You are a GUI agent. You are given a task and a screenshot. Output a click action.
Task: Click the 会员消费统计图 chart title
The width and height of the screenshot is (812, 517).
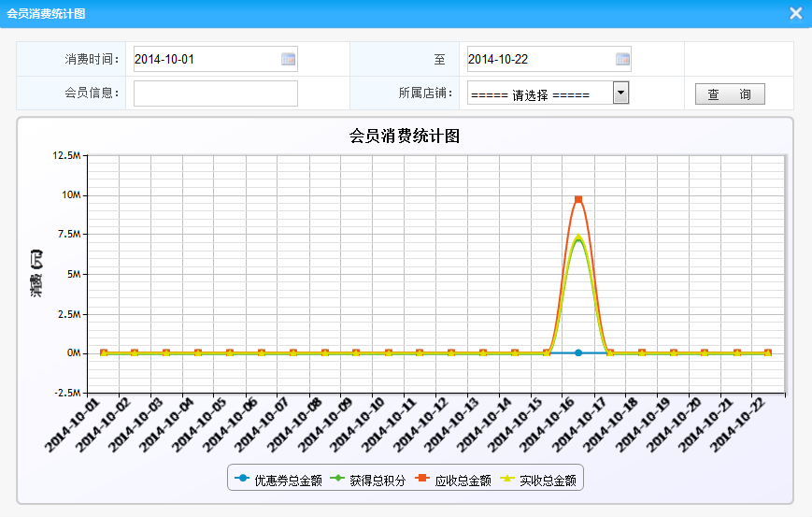(405, 136)
